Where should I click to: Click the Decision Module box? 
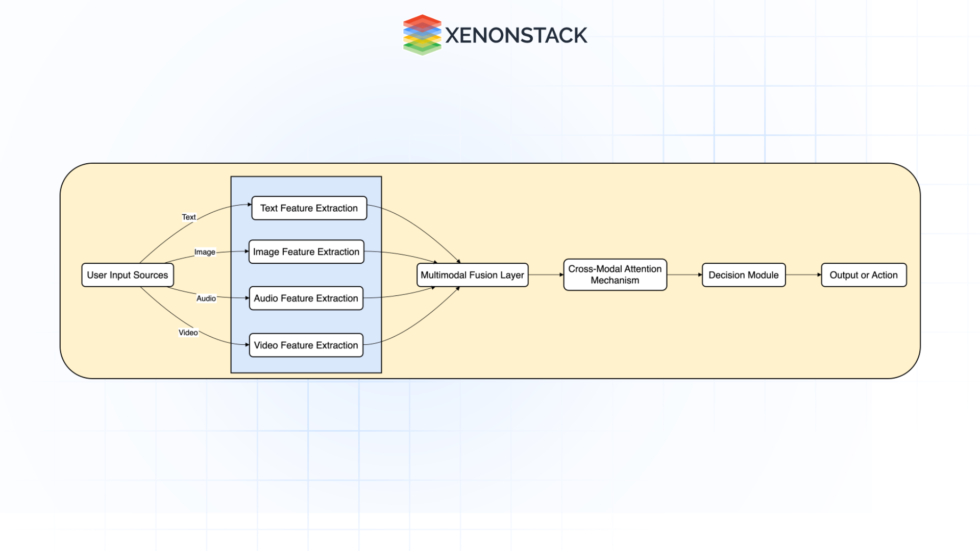pyautogui.click(x=743, y=275)
